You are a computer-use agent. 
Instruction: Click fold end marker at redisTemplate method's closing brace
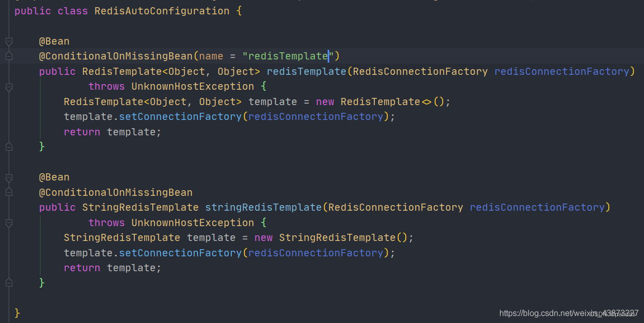point(9,147)
